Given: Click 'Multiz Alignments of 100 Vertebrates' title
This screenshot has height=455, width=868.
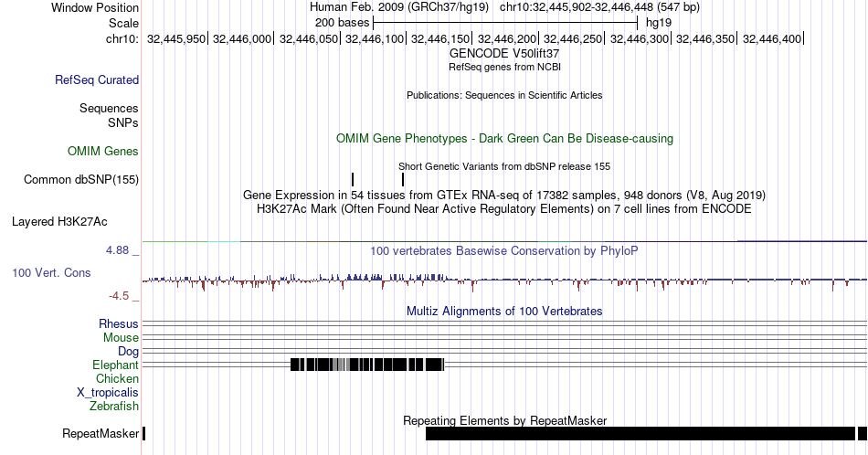Looking at the screenshot, I should point(504,311).
